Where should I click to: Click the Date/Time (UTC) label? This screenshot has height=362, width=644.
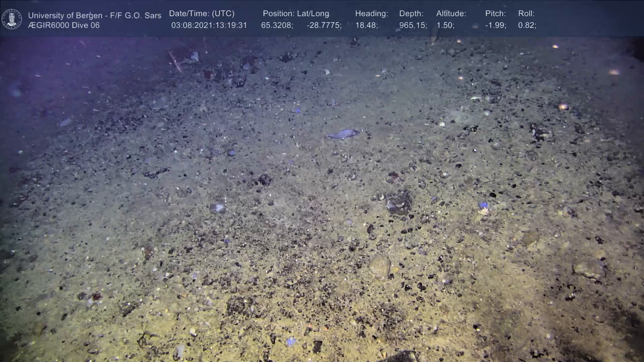click(202, 14)
